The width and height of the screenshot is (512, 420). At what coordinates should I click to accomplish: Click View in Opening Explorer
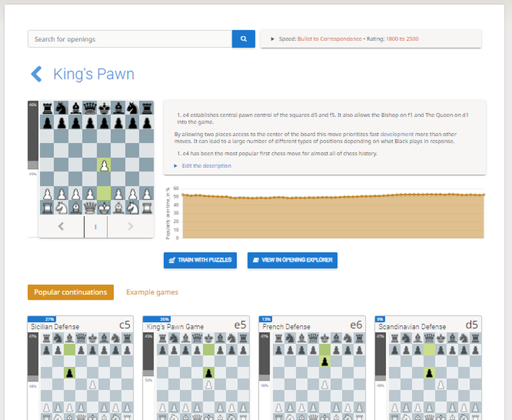coord(292,260)
